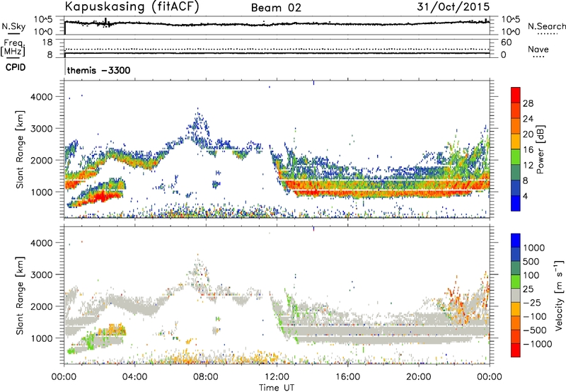Screen dimensions: 566x392
Task: Click the 'N.Search' legend label
Action: (546, 26)
